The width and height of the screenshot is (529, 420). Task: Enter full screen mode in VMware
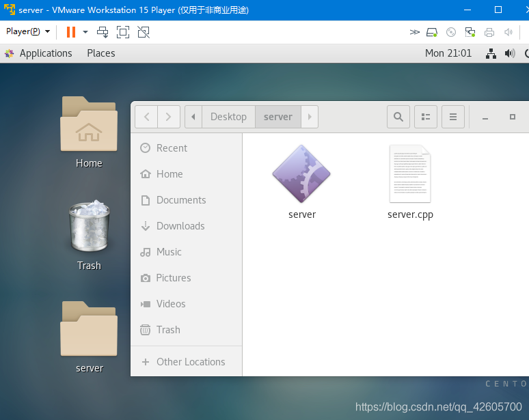click(123, 32)
